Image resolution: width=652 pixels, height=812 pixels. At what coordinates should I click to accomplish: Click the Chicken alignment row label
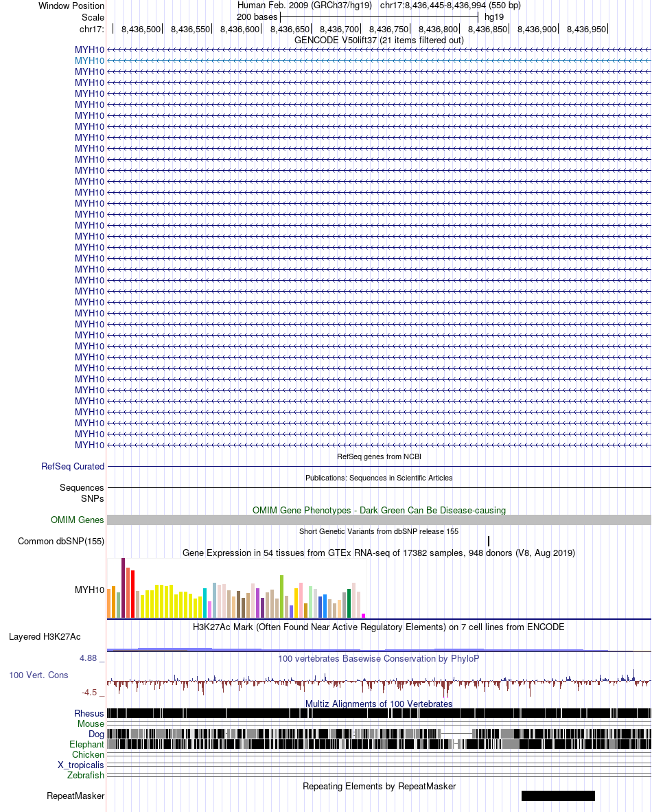pyautogui.click(x=88, y=754)
